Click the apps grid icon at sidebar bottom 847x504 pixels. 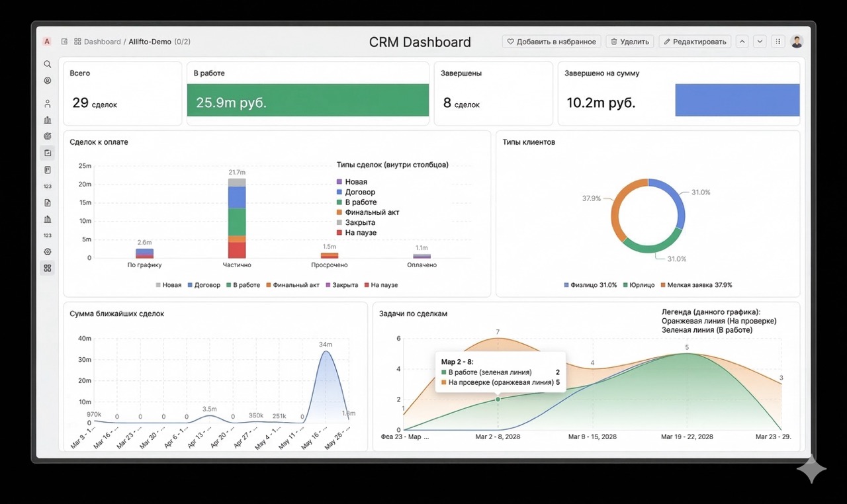click(x=47, y=268)
